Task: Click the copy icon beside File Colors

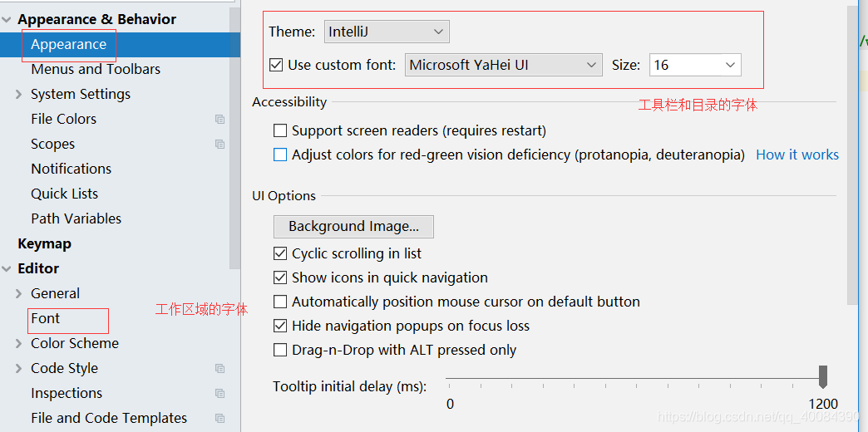Action: pyautogui.click(x=219, y=119)
